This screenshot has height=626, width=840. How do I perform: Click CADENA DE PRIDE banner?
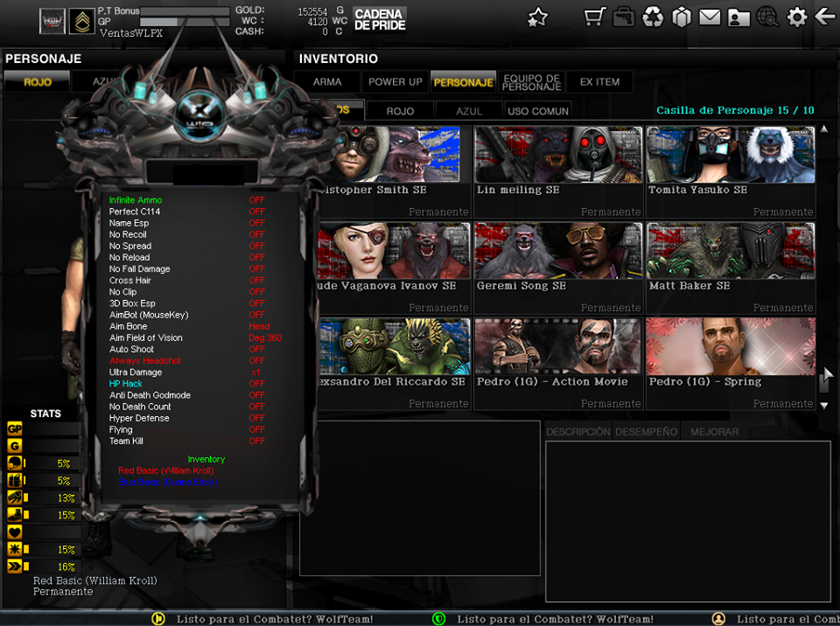click(380, 20)
